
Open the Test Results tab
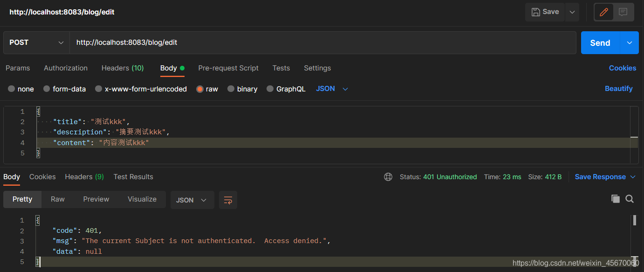click(x=133, y=177)
